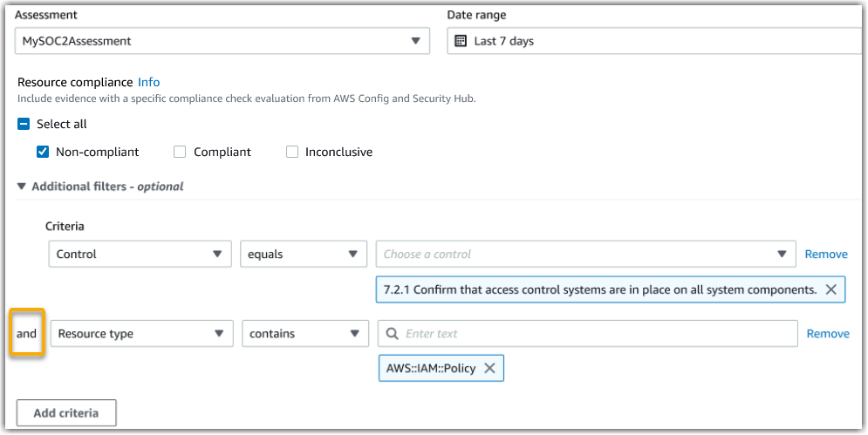Open the Assessment dropdown MySOC2Assessment
Screen dimensions: 868x435
pyautogui.click(x=222, y=41)
